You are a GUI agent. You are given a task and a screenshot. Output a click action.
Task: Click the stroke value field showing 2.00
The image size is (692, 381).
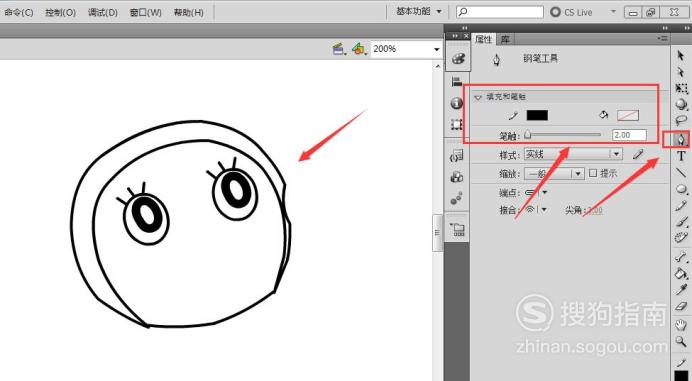pos(629,135)
